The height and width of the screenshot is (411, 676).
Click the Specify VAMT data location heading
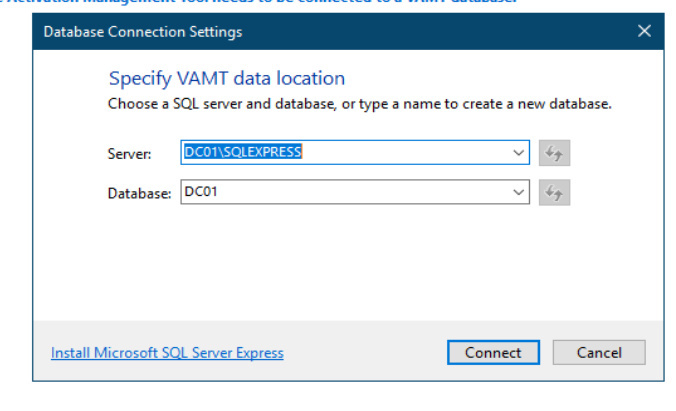coord(226,78)
